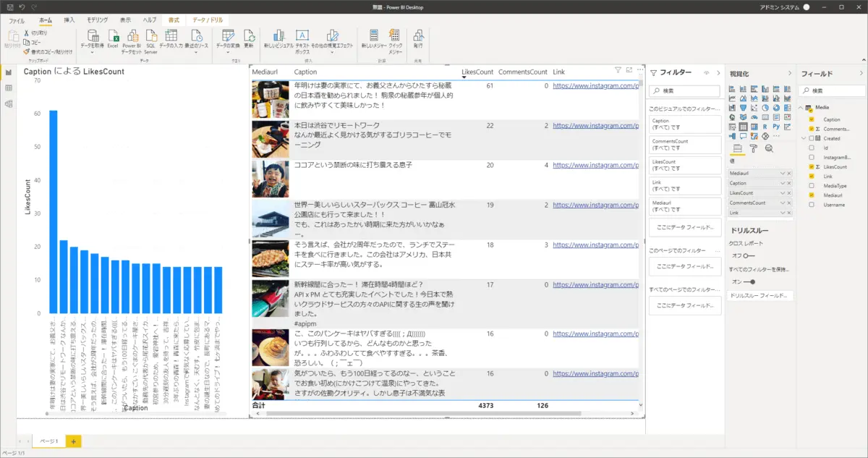Viewport: 868px width, 458px height.
Task: Click the テキストボックス text box icon
Action: 302,36
